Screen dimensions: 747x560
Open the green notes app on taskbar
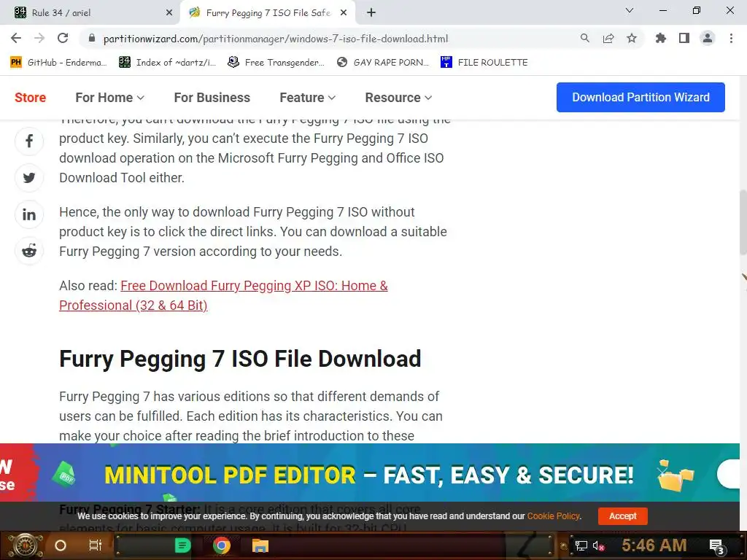(182, 545)
